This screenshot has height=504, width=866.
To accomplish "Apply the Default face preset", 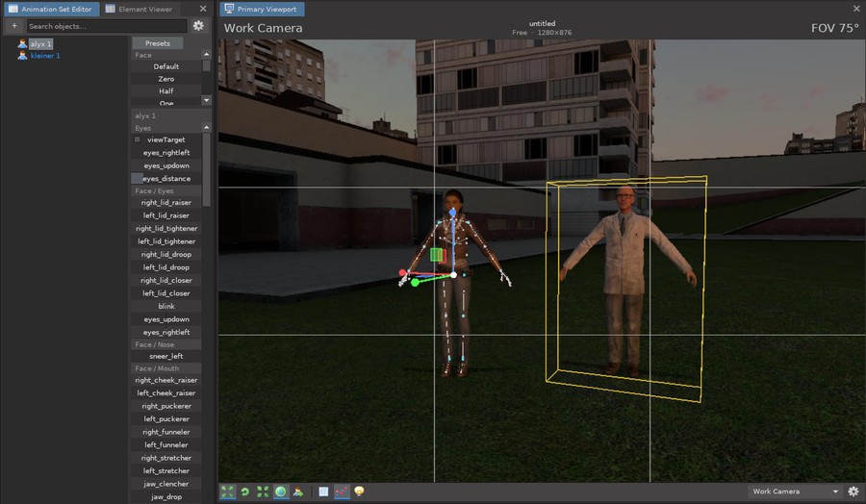I will (166, 66).
